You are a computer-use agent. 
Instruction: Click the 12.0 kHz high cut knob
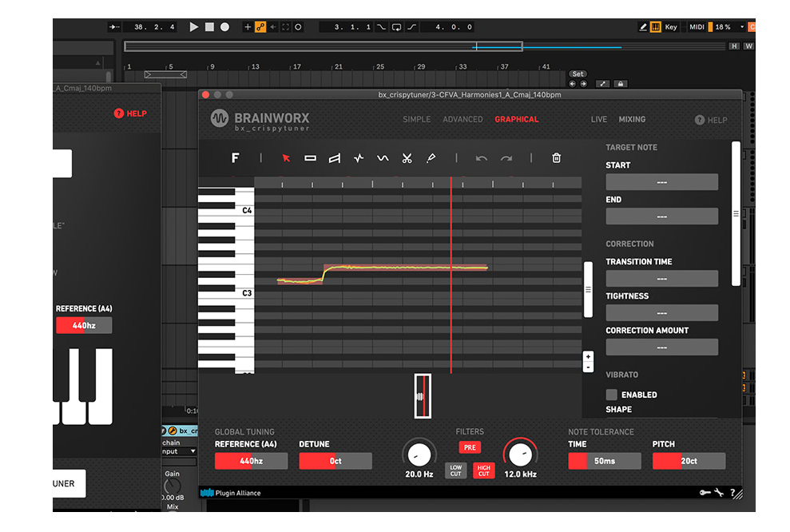click(520, 454)
